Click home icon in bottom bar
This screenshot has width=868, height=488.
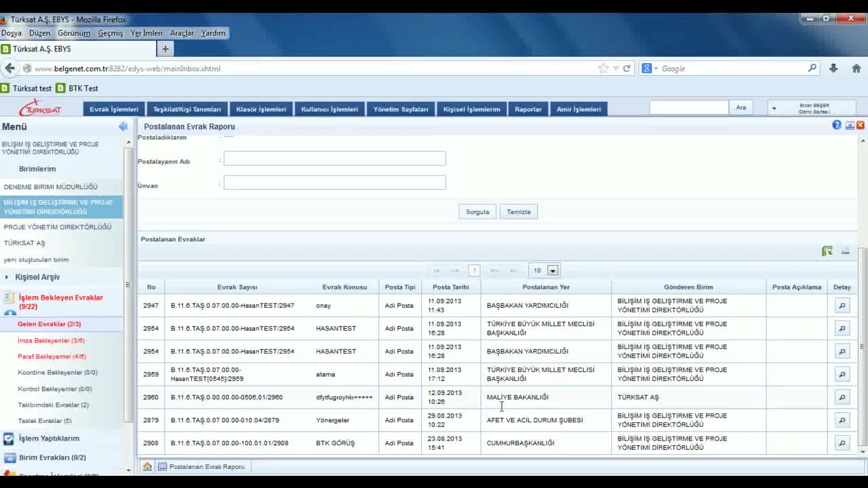[x=147, y=467]
